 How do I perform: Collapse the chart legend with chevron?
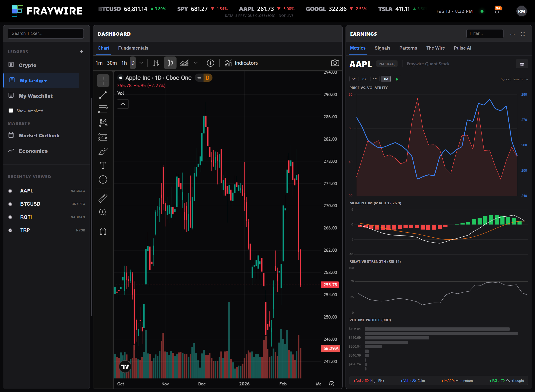[123, 104]
